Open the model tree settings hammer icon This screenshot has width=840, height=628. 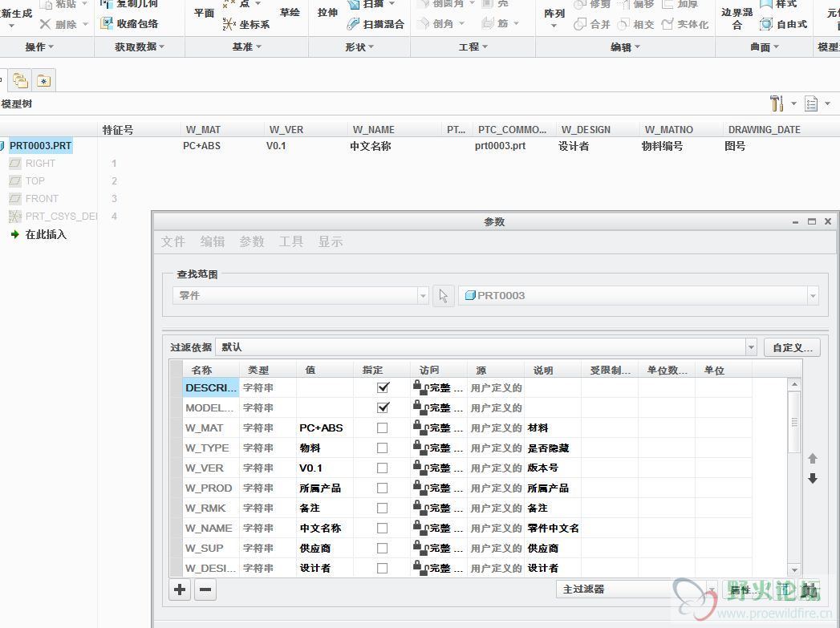pos(777,103)
